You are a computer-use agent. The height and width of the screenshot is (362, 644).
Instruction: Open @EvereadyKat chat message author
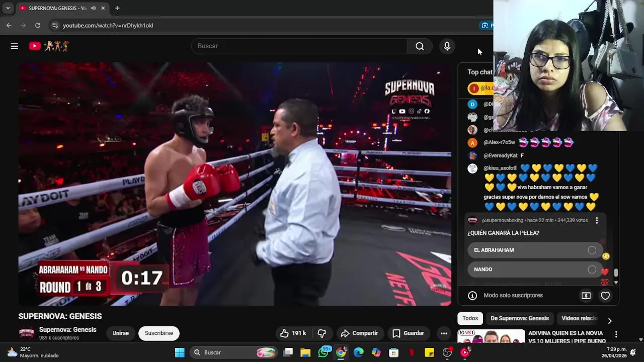click(x=501, y=156)
